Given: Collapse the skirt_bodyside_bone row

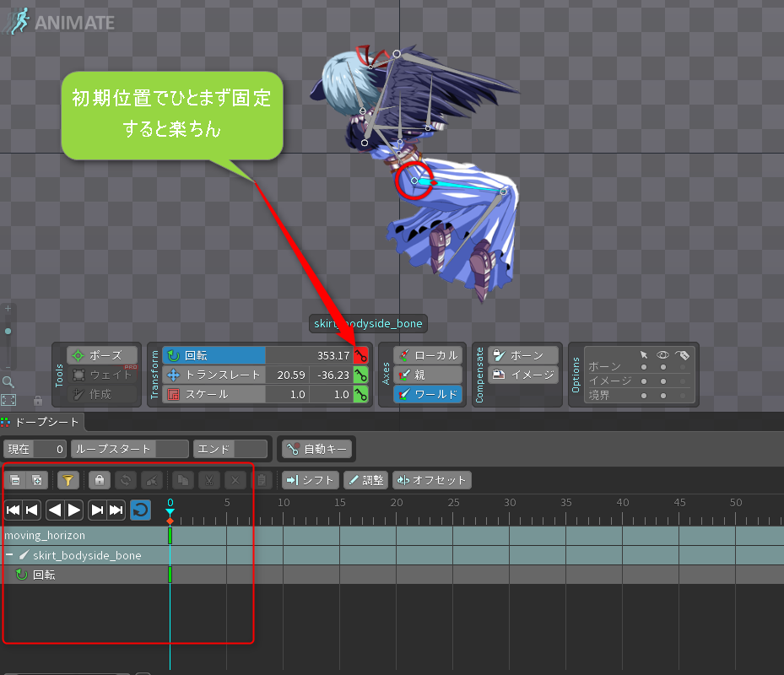Looking at the screenshot, I should [9, 555].
